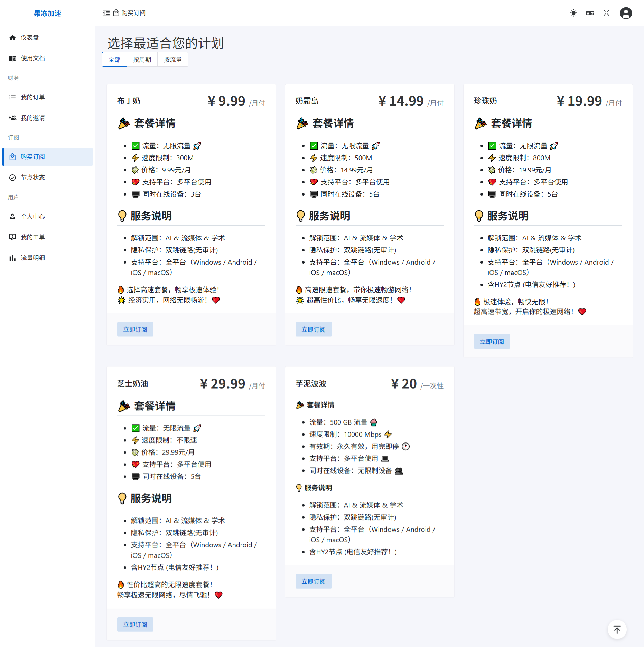Open 我的工单 ticket icon

(12, 237)
